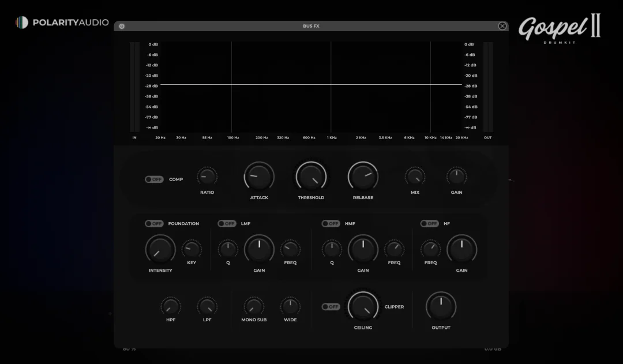Image resolution: width=623 pixels, height=364 pixels.
Task: Click the BUS FX power icon
Action: 122,26
